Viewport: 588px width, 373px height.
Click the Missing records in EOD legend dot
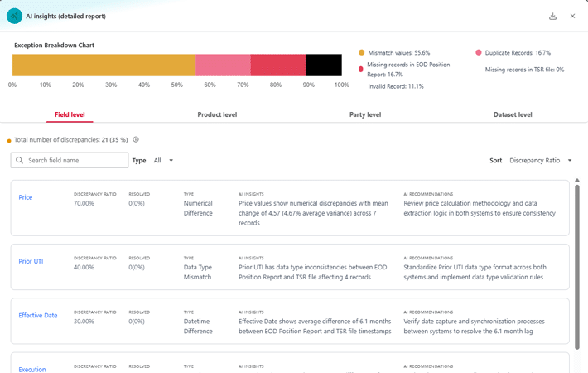coord(361,69)
